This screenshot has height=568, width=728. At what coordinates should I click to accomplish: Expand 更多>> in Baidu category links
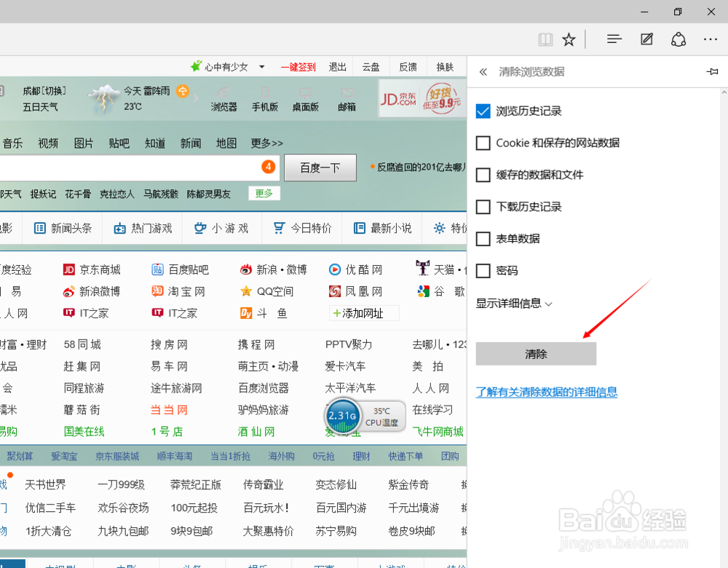pos(267,143)
